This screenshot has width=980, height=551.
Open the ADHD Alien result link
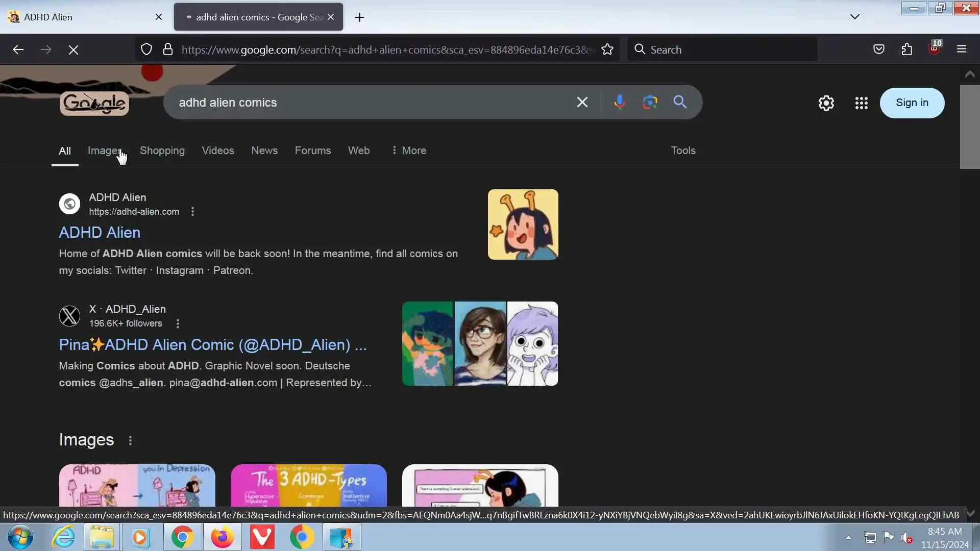coord(100,233)
